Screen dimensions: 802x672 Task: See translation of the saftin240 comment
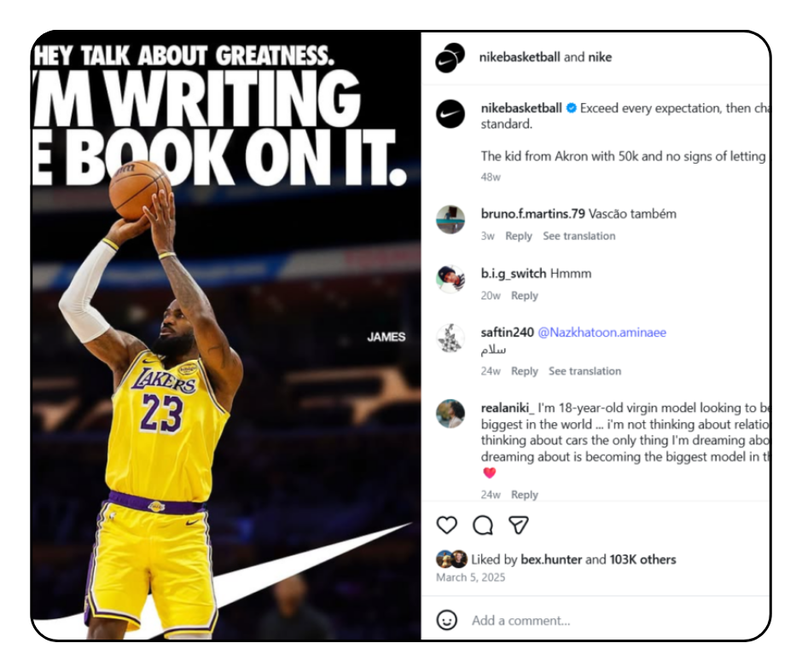click(x=584, y=371)
